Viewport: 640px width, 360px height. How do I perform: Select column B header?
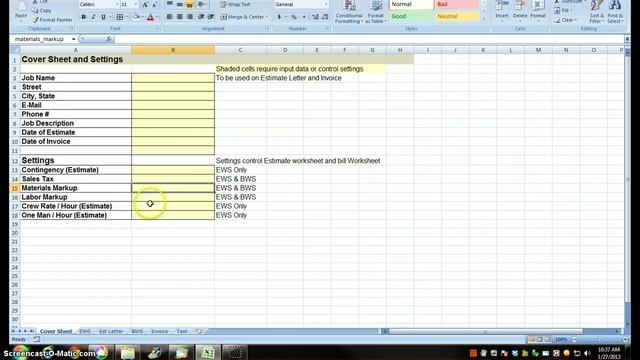173,50
